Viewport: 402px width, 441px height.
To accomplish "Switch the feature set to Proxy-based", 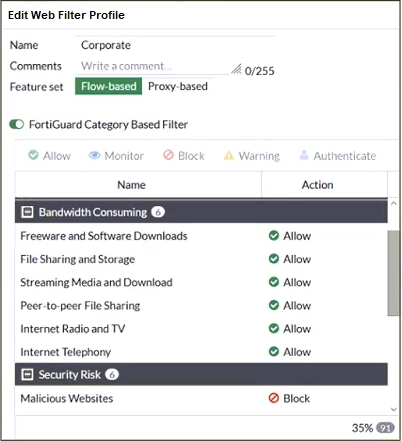I will point(178,86).
